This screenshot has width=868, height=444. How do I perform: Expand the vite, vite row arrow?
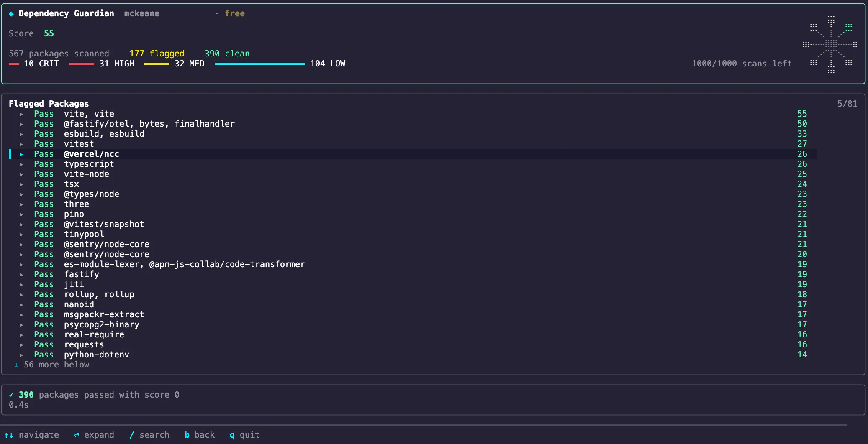click(21, 114)
